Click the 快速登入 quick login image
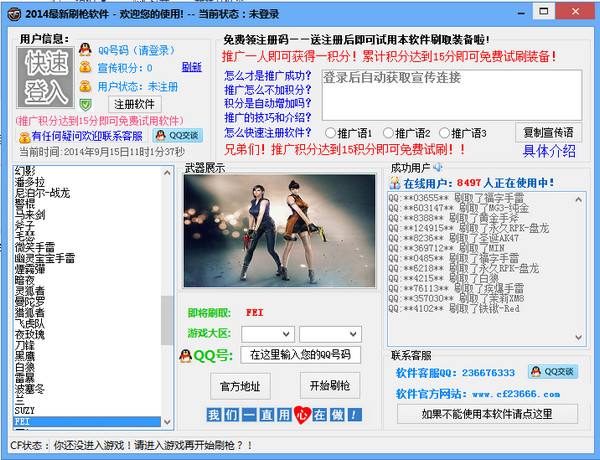 [x=46, y=77]
